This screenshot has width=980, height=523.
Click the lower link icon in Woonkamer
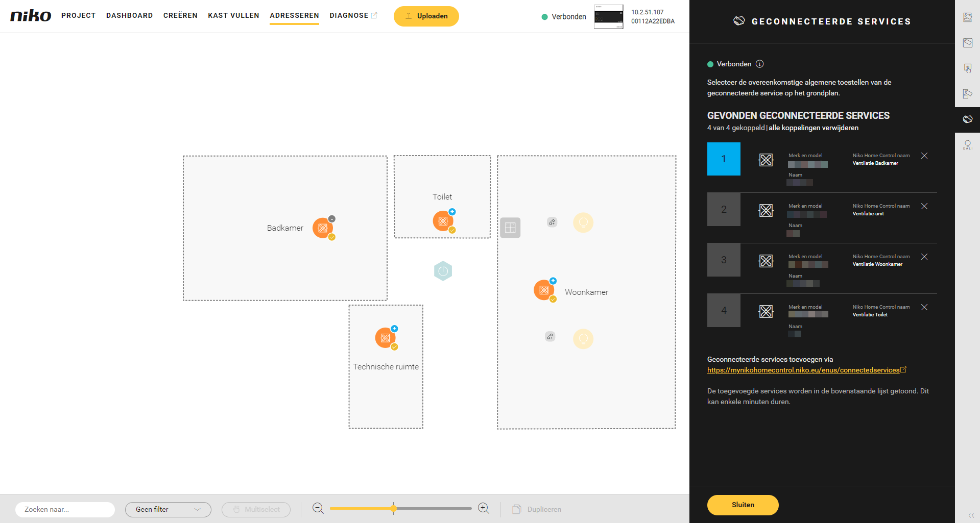(x=550, y=336)
